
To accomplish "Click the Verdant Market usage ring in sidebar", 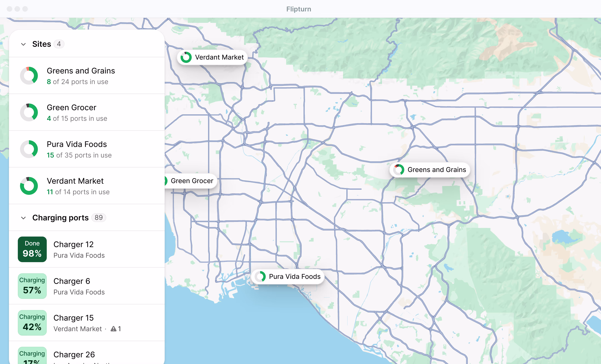I will (29, 186).
